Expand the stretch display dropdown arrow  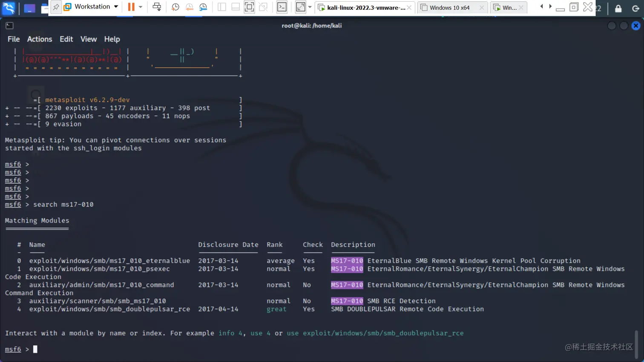310,7
